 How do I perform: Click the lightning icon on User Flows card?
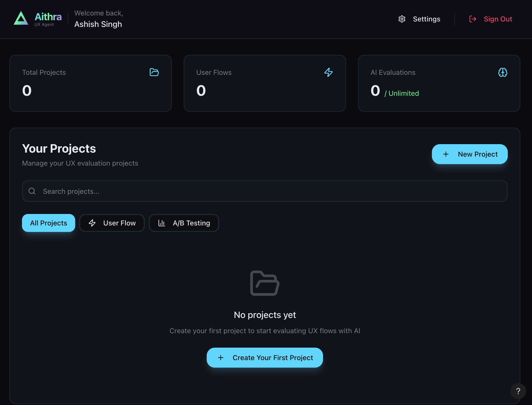[x=329, y=73]
